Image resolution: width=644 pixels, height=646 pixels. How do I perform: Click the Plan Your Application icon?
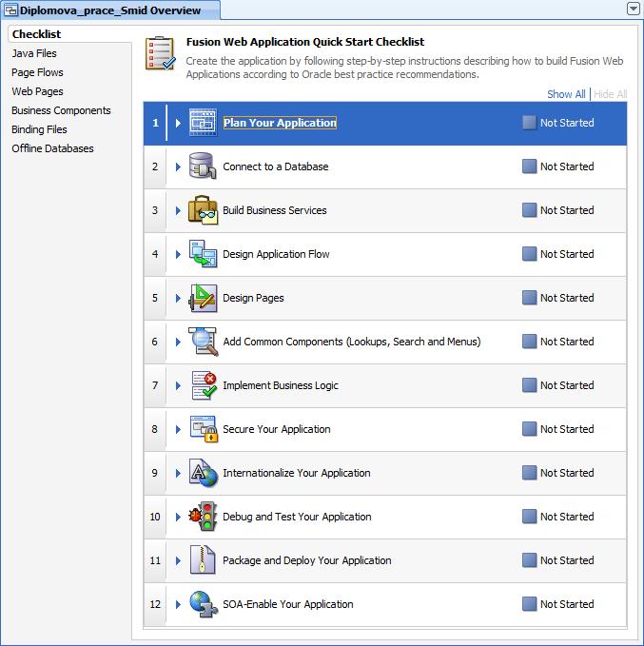(204, 123)
